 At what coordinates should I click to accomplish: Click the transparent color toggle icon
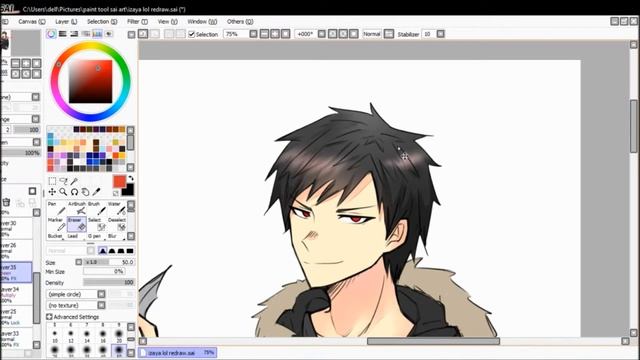(x=116, y=193)
